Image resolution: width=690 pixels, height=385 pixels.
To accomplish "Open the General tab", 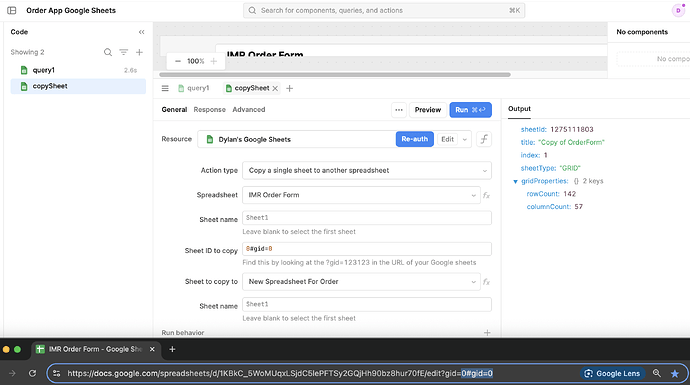I will pos(174,110).
